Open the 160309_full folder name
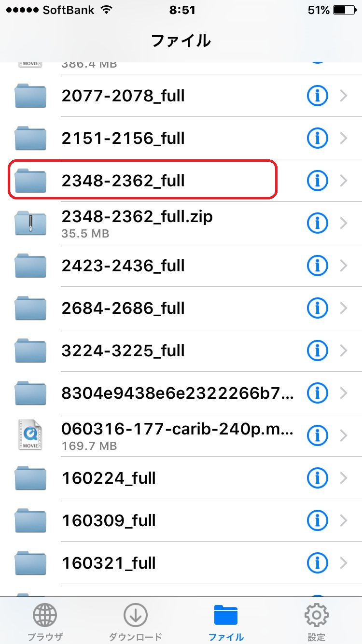Screen dimensions: 362x644 [x=109, y=521]
